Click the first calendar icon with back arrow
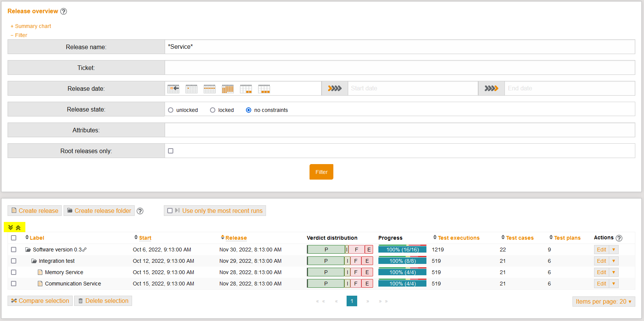Image resolution: width=644 pixels, height=321 pixels. pos(173,89)
